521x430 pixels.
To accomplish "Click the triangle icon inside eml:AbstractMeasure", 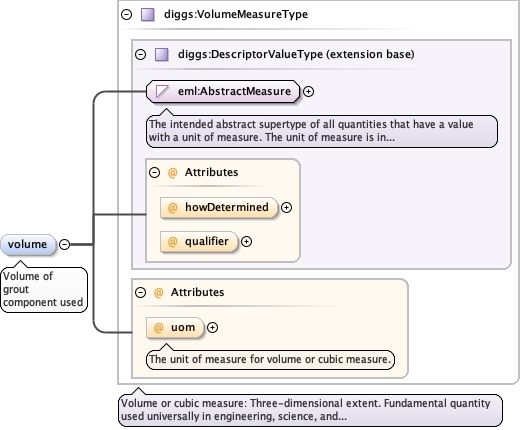I will click(x=162, y=91).
